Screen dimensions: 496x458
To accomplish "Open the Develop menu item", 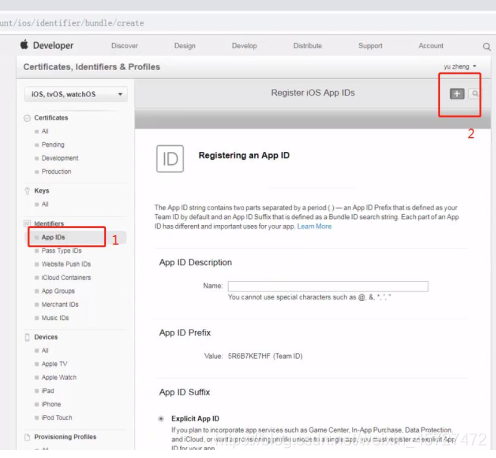I will 244,46.
